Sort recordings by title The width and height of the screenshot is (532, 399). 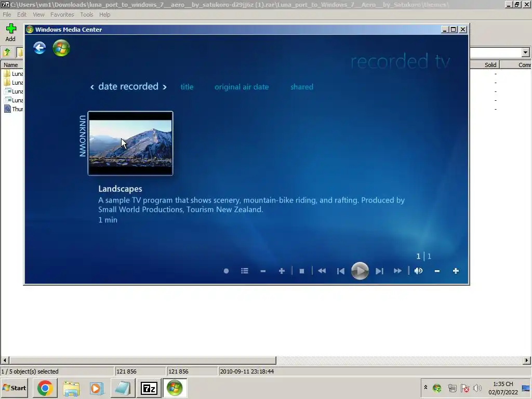[x=187, y=87]
